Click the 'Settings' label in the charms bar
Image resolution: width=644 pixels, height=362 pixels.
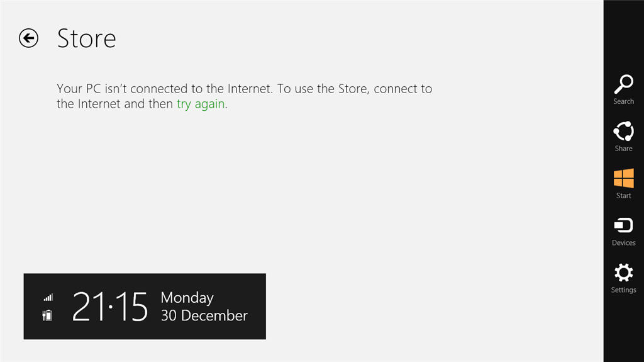623,290
